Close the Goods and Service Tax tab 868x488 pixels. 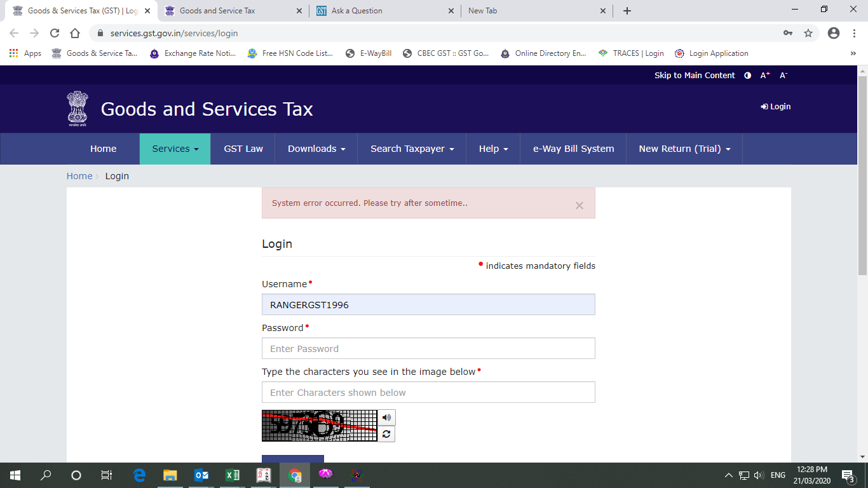300,11
